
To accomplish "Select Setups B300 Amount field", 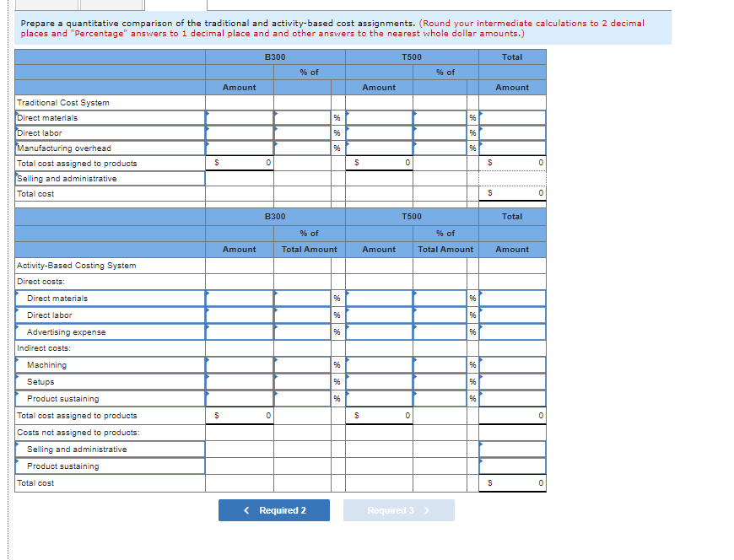I will click(240, 382).
